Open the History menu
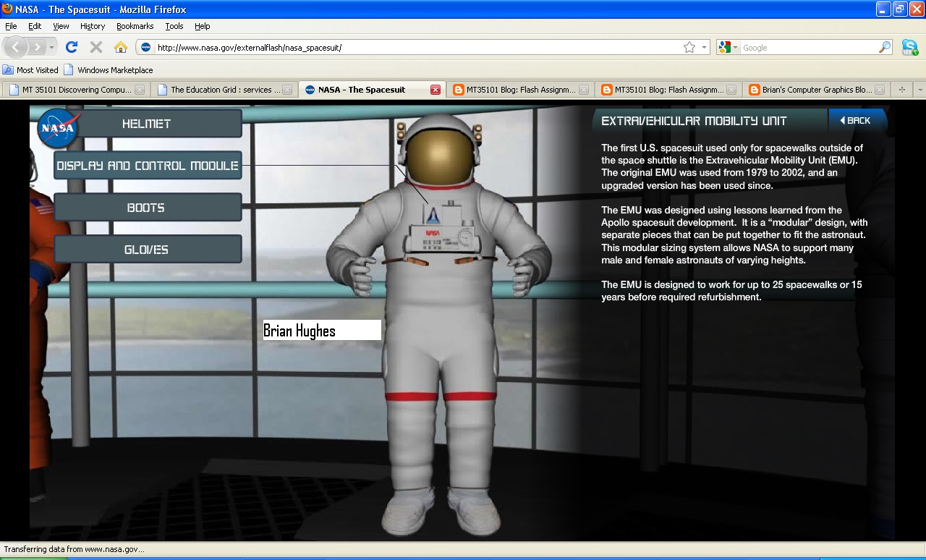926x560 pixels. [x=93, y=26]
